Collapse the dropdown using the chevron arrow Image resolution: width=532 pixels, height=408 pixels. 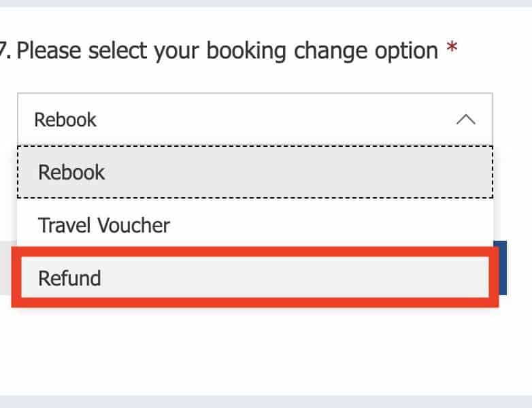[465, 120]
